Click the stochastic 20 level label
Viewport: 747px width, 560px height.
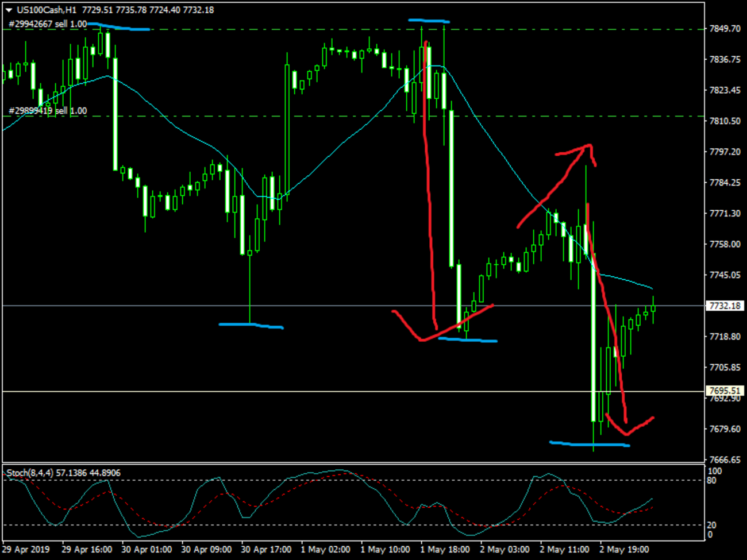tap(711, 525)
